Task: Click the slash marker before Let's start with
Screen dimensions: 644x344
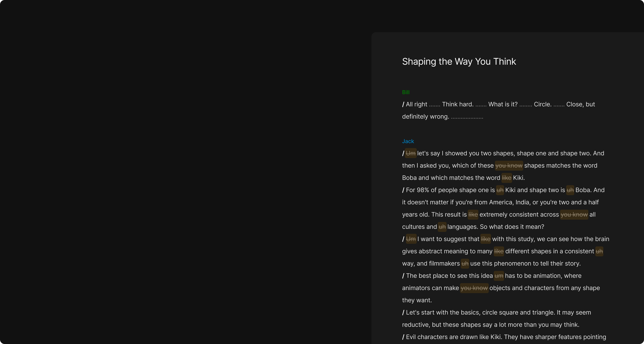Action: coord(403,312)
